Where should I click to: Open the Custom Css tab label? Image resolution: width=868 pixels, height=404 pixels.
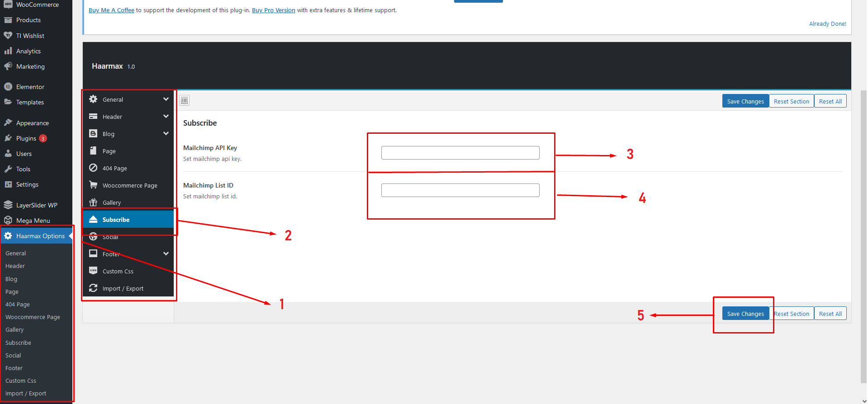pyautogui.click(x=118, y=271)
